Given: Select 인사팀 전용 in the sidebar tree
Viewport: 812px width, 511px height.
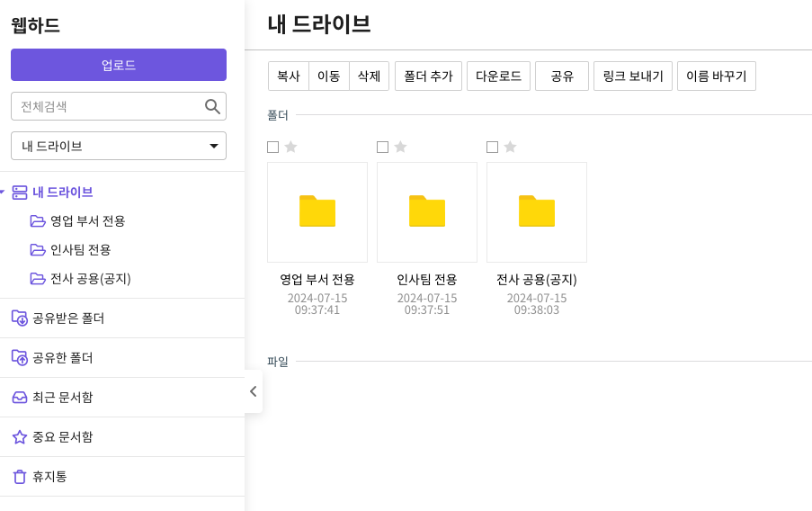Looking at the screenshot, I should click(x=80, y=249).
